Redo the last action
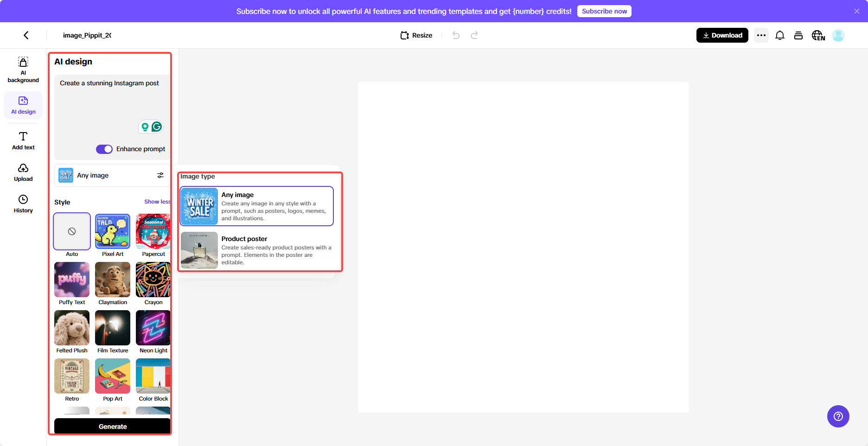Viewport: 868px width, 446px height. [474, 35]
